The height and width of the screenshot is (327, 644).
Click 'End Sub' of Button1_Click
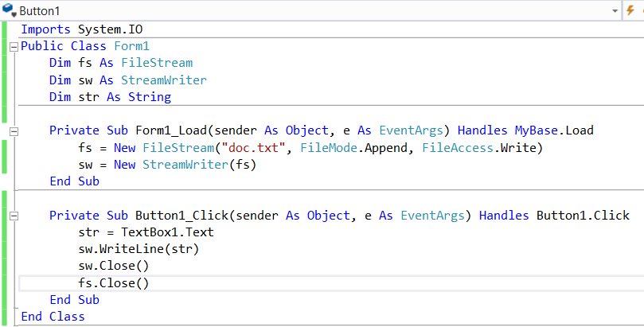tap(74, 299)
